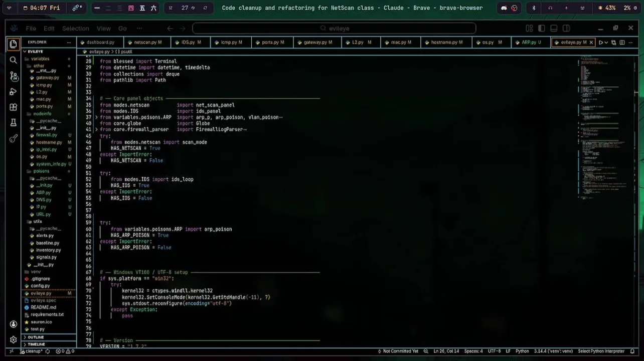Click the Split Editor Right icon
This screenshot has height=361, width=644.
[622, 43]
